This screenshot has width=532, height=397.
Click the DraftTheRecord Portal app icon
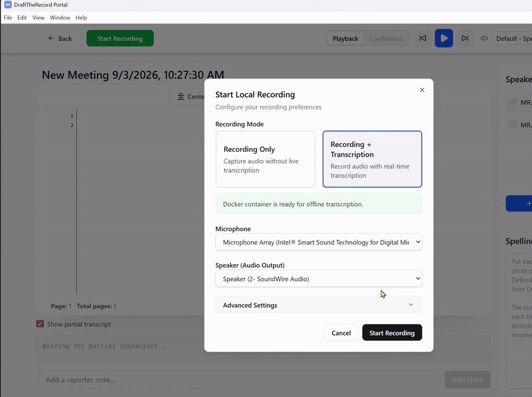pos(8,5)
